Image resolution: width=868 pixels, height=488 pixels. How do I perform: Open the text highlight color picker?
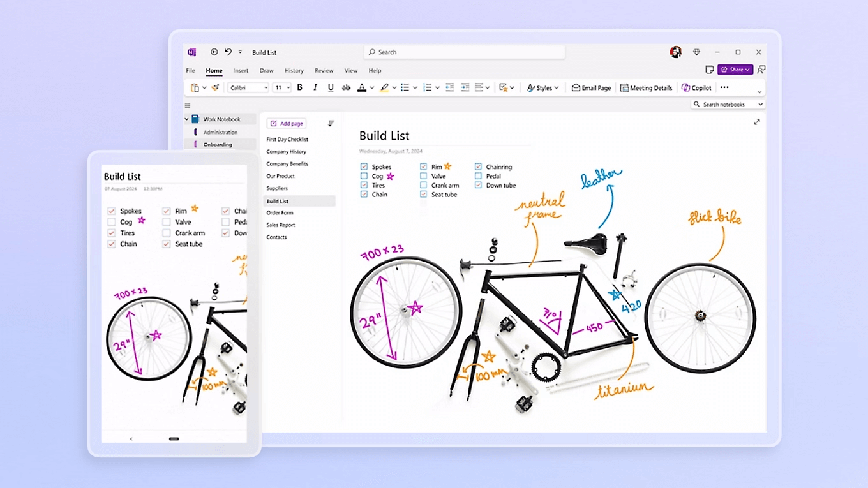394,87
